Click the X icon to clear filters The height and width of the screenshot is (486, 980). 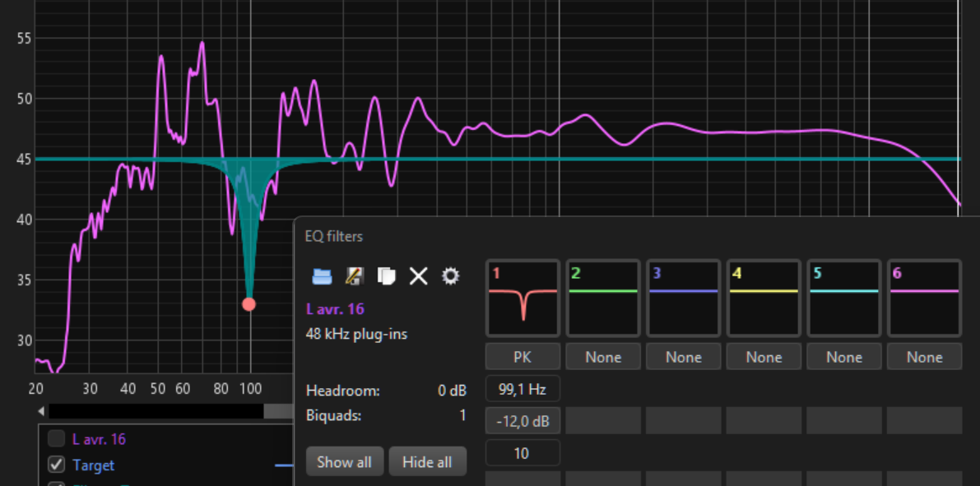(x=418, y=276)
